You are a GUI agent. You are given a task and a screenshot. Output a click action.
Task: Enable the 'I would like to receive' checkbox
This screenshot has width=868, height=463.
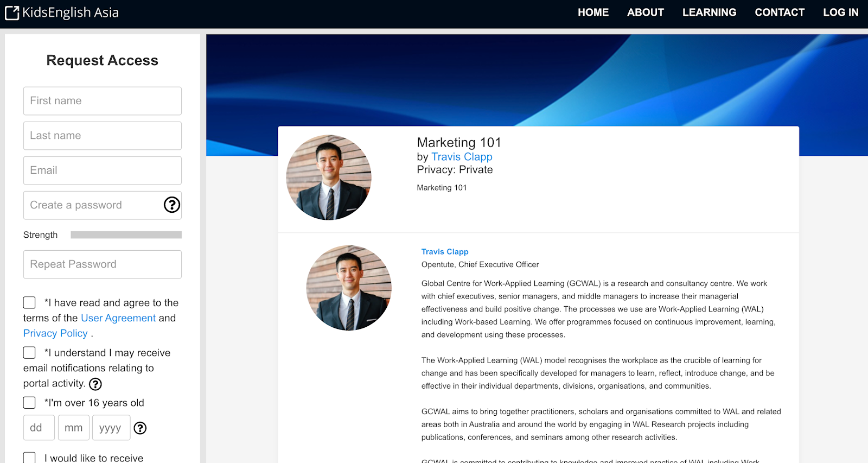click(29, 458)
